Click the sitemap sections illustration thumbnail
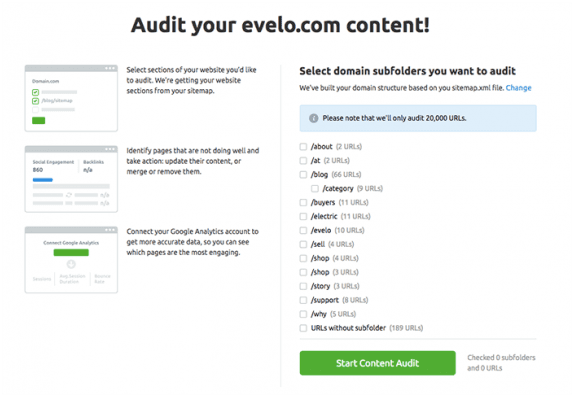The image size is (574, 397). [x=71, y=98]
